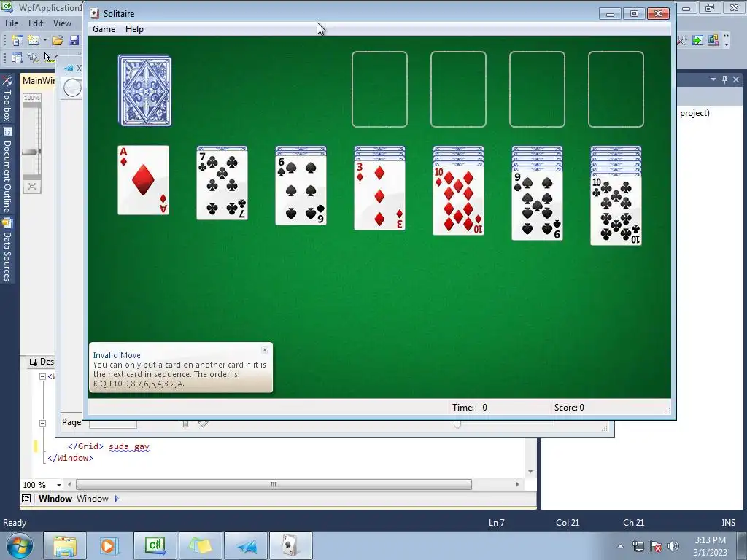This screenshot has height=560, width=747.
Task: Click the volume speaker tray icon
Action: (x=673, y=546)
